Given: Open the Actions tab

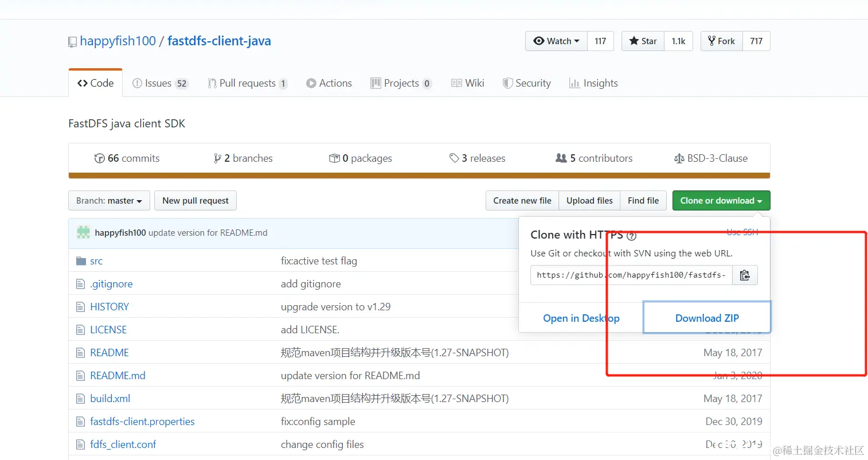Looking at the screenshot, I should (329, 83).
